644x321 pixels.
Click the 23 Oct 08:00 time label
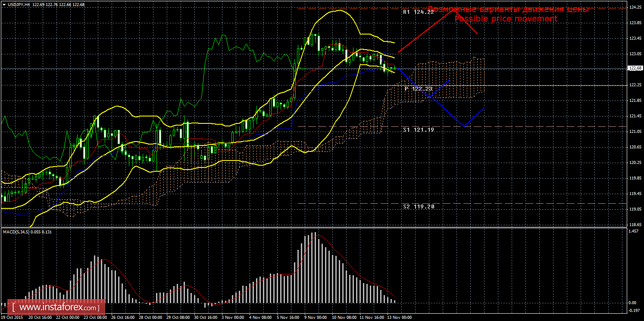tap(95, 318)
